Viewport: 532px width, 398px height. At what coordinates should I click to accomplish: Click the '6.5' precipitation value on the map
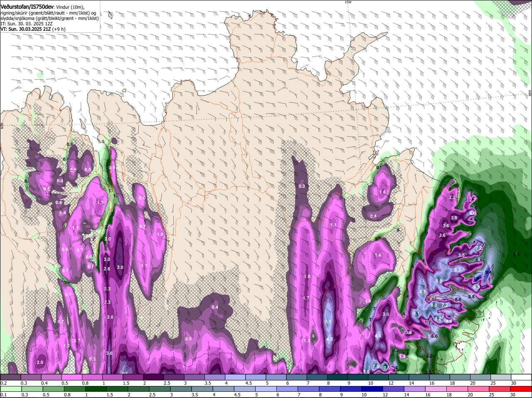point(423,292)
